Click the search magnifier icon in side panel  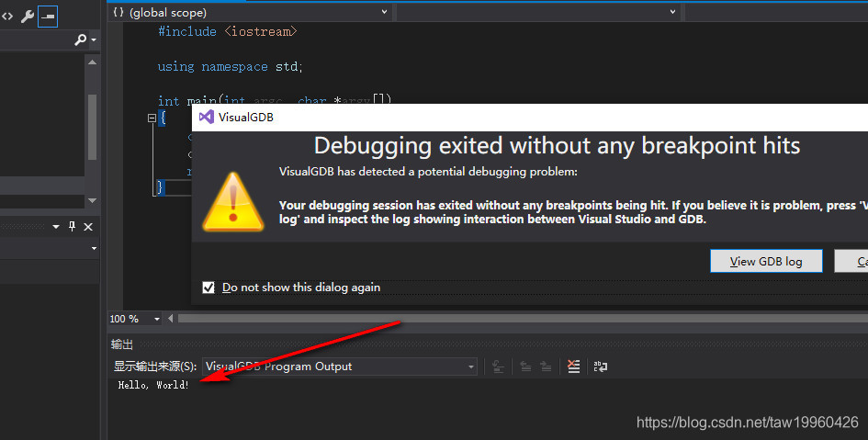(80, 39)
